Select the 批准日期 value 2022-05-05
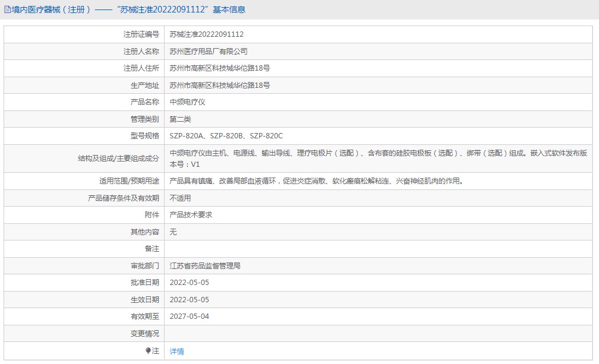This screenshot has width=599, height=364. click(190, 283)
